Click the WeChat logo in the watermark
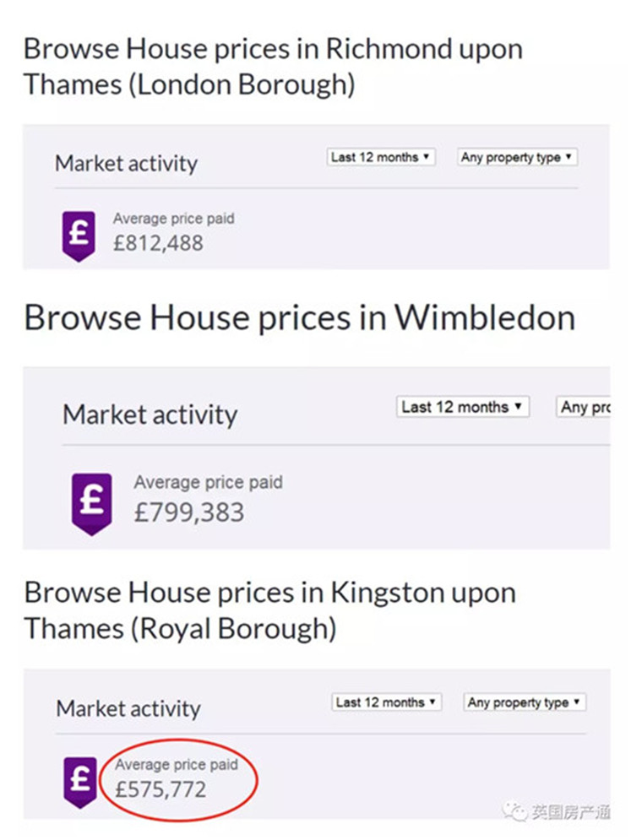631x840 pixels. tap(515, 811)
